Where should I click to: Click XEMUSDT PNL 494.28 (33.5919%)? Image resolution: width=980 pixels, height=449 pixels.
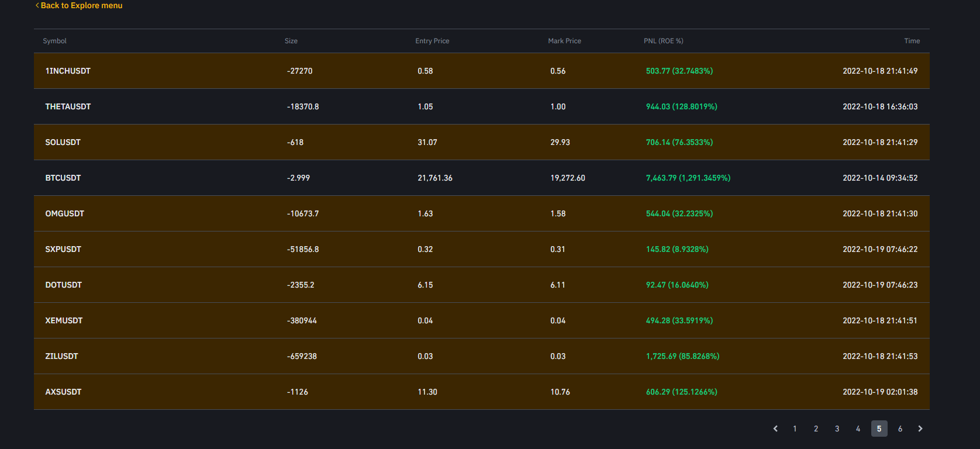(x=679, y=320)
